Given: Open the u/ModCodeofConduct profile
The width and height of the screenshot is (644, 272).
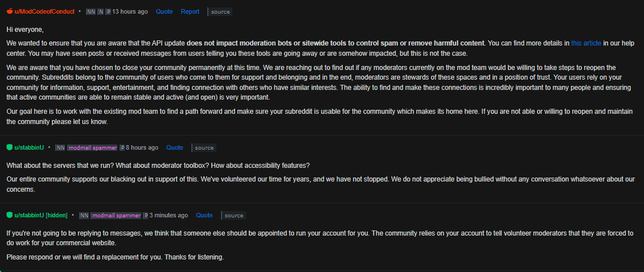Looking at the screenshot, I should 44,11.
